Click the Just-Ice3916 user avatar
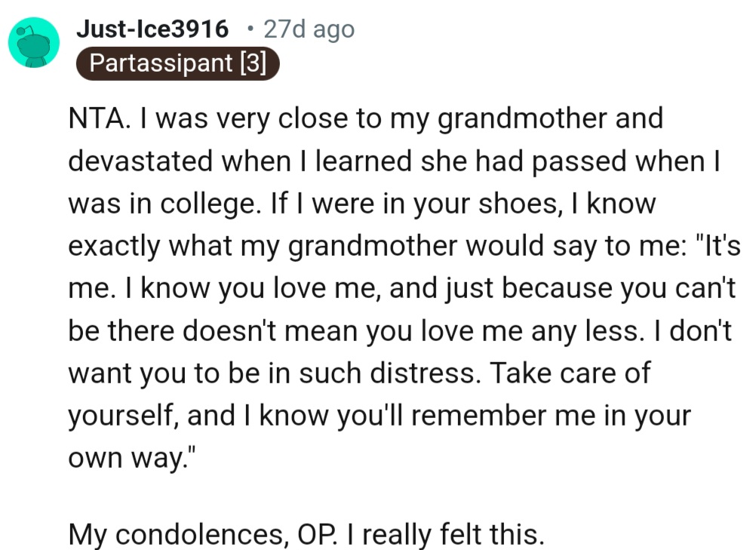Screen dimensions: 756x550 point(34,42)
